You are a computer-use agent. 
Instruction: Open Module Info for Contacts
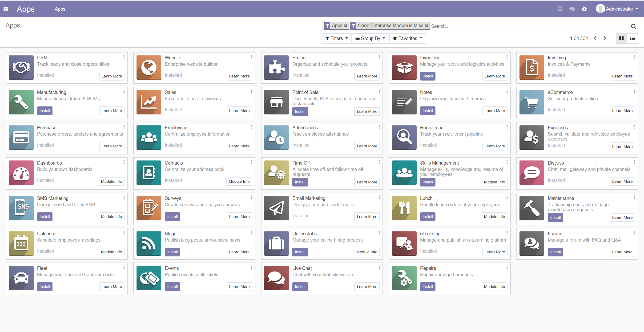click(239, 181)
